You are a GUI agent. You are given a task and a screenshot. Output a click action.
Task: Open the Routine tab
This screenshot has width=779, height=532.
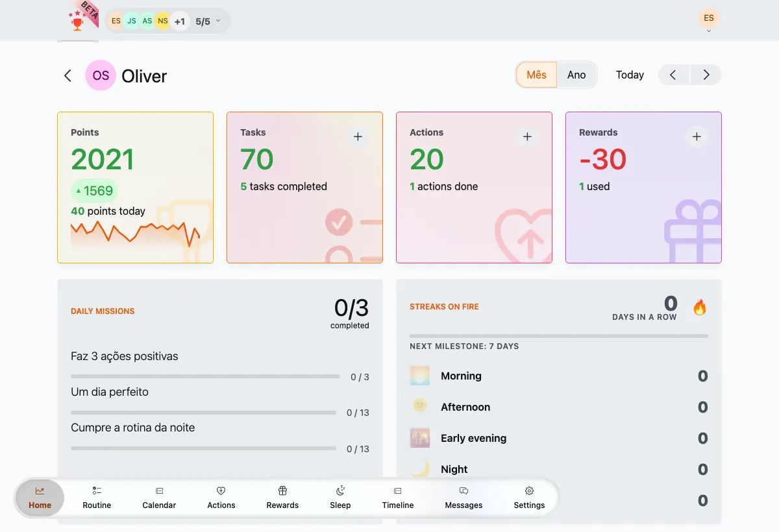97,498
